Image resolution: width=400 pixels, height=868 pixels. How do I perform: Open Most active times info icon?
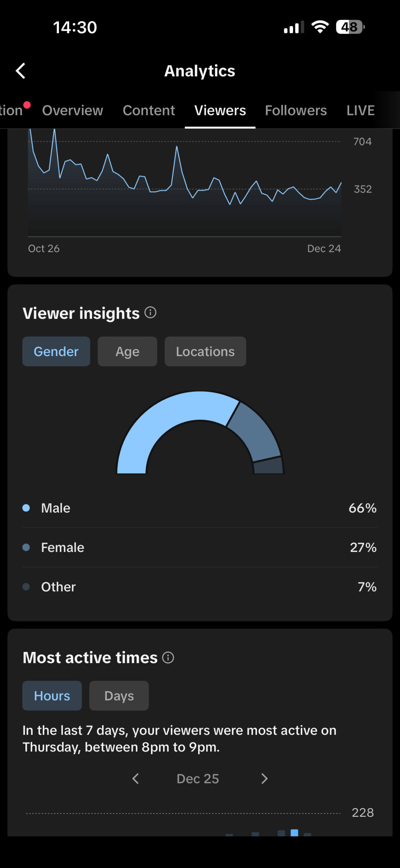pos(168,657)
